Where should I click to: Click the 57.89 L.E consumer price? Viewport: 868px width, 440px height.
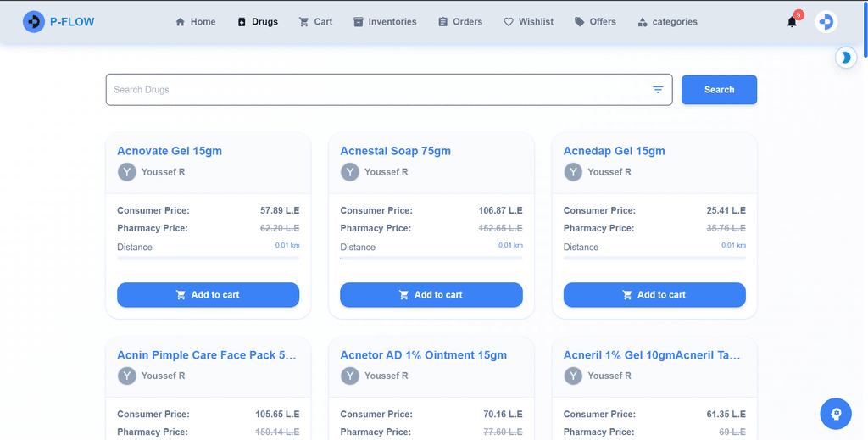click(280, 210)
